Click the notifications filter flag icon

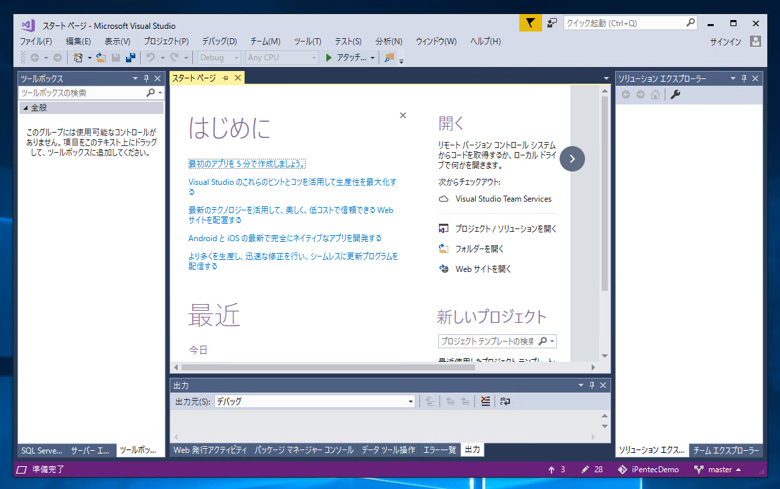click(x=530, y=23)
